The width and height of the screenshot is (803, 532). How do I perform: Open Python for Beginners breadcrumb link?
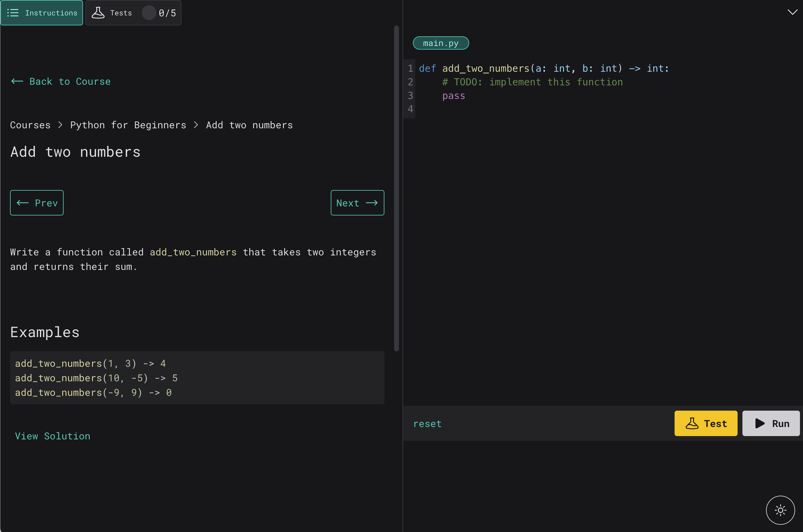pyautogui.click(x=128, y=125)
